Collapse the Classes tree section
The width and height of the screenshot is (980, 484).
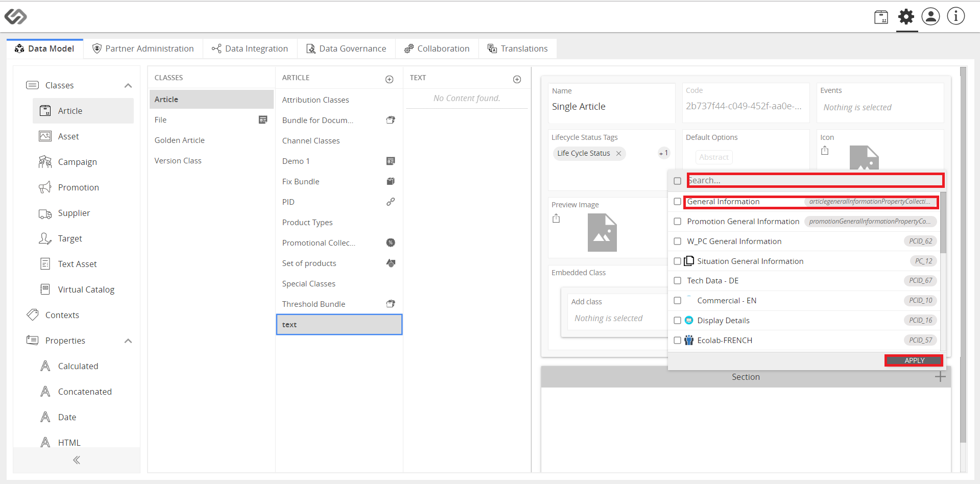(x=128, y=85)
